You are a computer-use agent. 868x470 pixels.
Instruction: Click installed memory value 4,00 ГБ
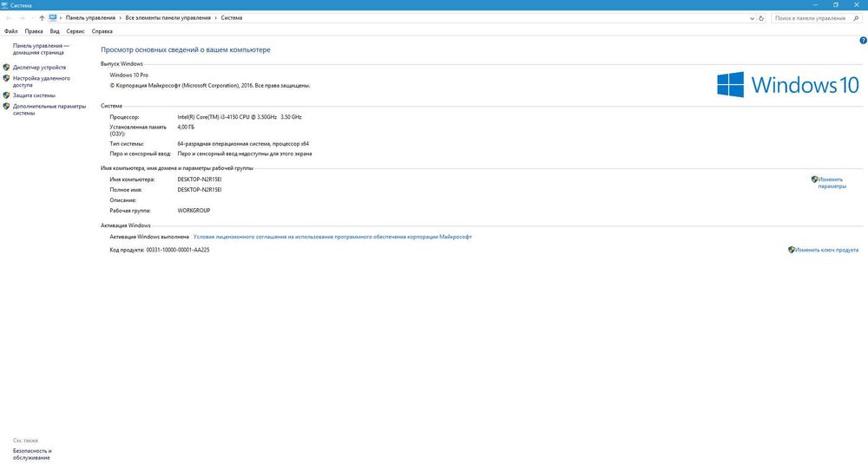[x=186, y=127]
